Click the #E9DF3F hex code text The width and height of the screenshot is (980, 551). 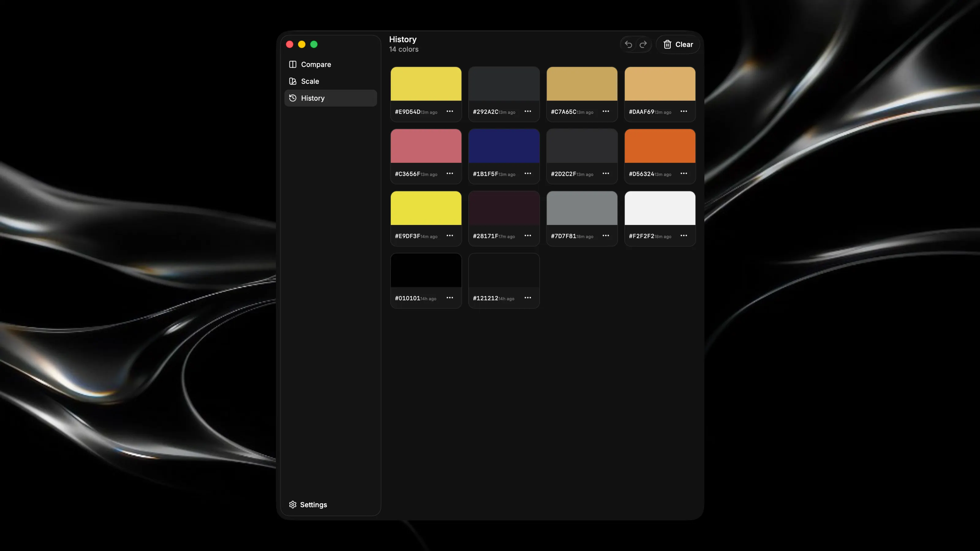click(x=407, y=236)
